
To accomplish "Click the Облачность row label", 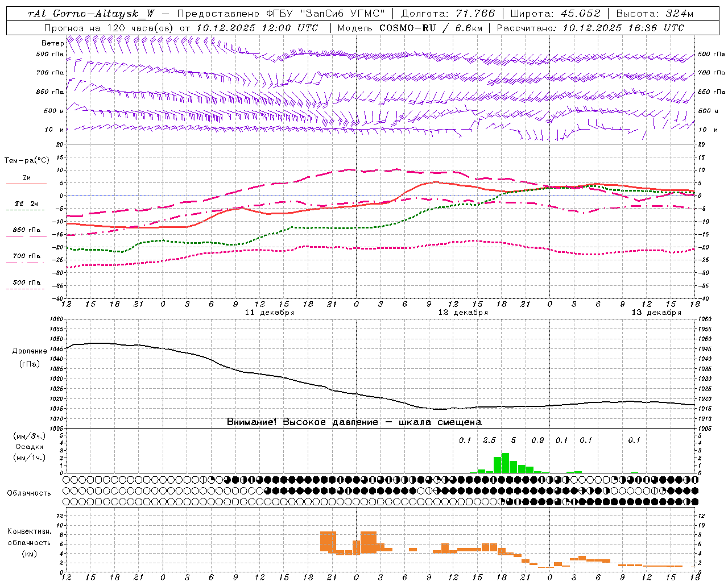I will [29, 493].
